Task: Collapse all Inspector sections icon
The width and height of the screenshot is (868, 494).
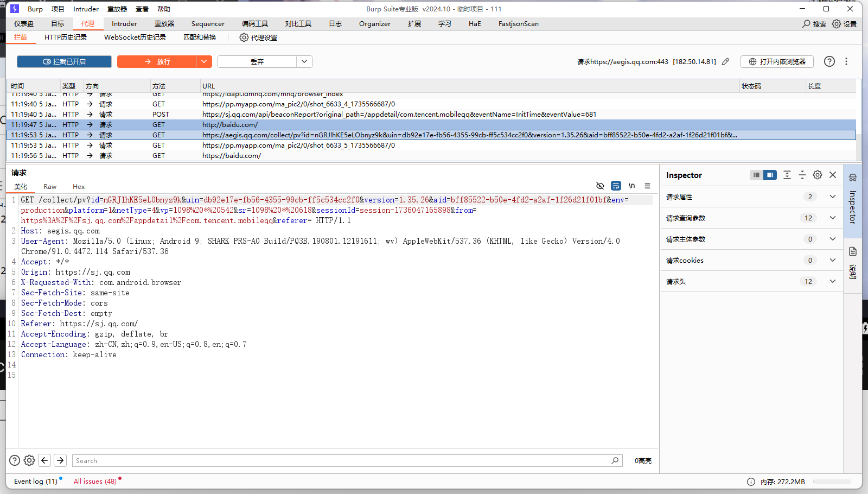Action: click(802, 175)
